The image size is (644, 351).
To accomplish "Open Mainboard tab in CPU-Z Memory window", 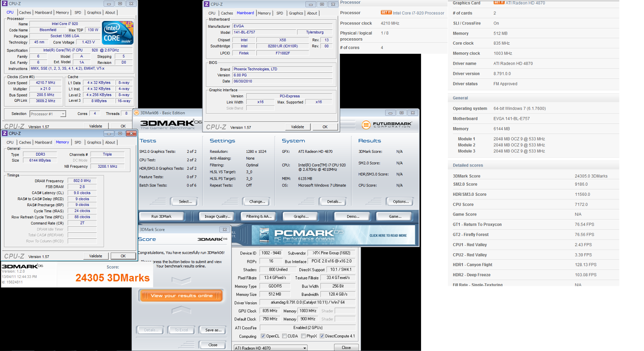I will click(43, 142).
